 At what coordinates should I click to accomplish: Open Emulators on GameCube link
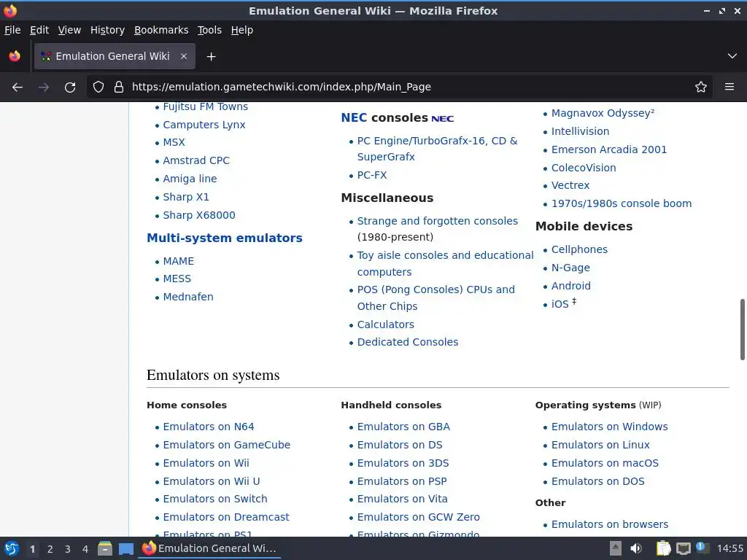[x=226, y=446]
